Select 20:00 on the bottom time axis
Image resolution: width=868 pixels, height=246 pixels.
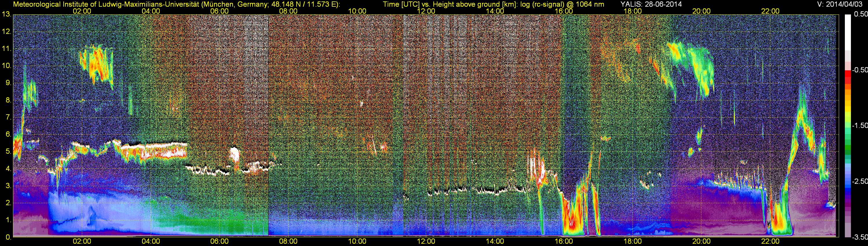pyautogui.click(x=701, y=241)
